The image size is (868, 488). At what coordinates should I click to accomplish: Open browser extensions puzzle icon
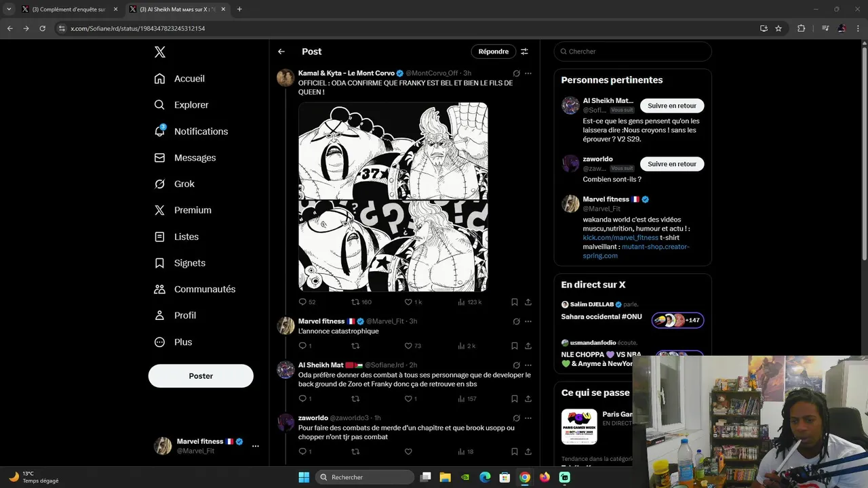pyautogui.click(x=802, y=28)
